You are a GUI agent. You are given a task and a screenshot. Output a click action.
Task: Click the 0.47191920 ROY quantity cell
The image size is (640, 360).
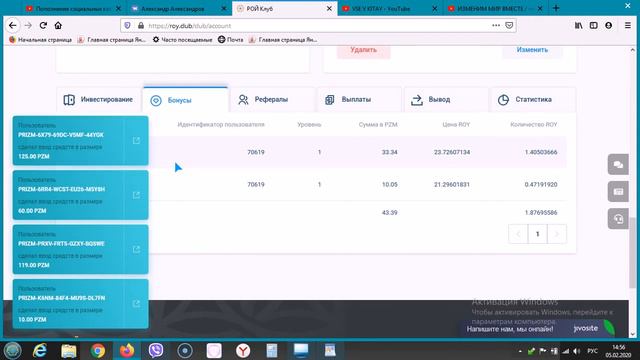[541, 184]
